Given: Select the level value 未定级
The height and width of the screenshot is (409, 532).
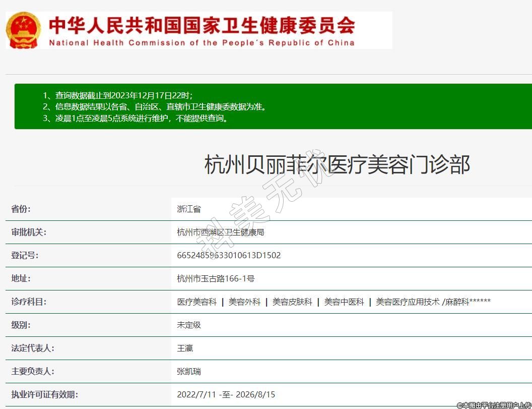Looking at the screenshot, I should click(189, 325).
